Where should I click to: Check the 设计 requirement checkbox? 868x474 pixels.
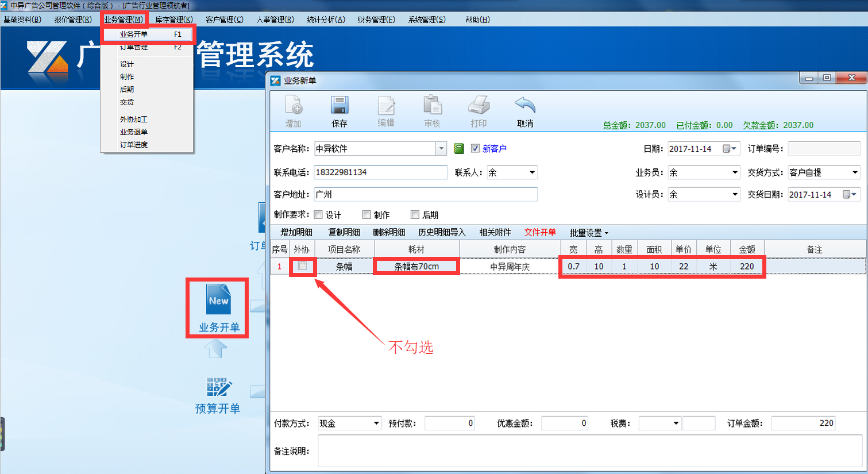point(318,214)
